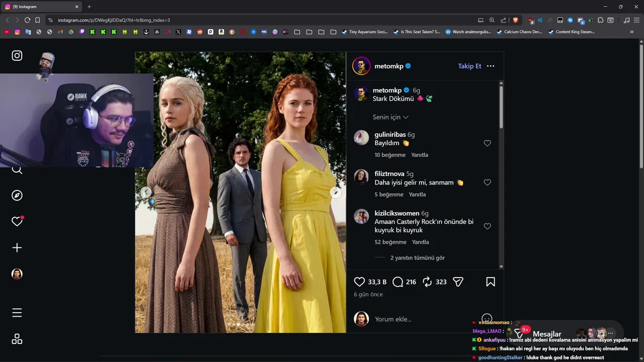This screenshot has width=644, height=362.
Task: Click the browser share page icon
Action: [504, 20]
